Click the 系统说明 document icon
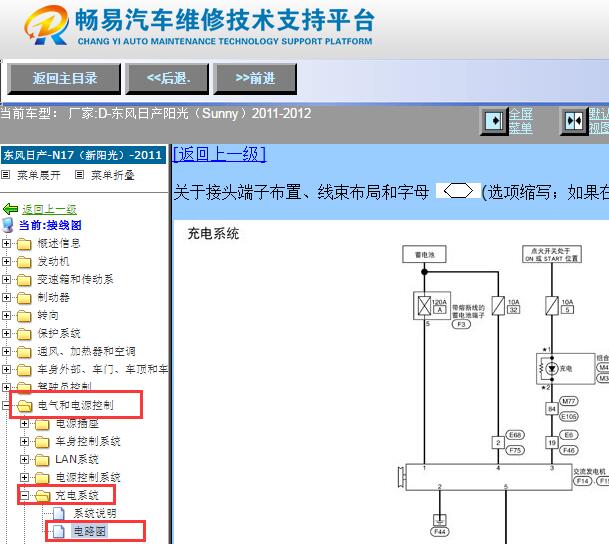Viewport: 609px width, 544px height. [x=59, y=513]
